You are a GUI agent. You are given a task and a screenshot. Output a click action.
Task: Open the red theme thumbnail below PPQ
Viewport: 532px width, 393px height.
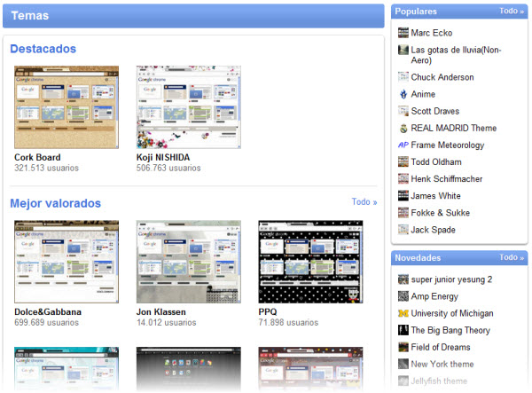(310, 369)
